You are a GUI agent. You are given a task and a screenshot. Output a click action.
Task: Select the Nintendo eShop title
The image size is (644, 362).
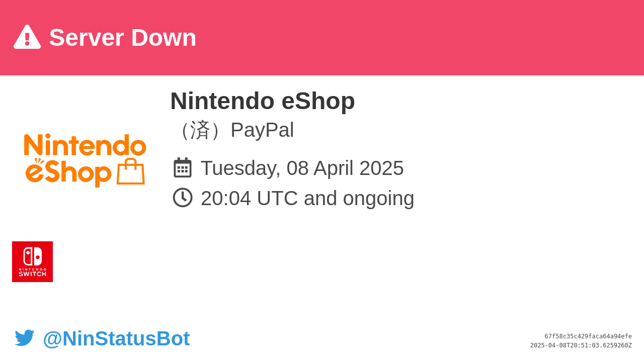coord(263,101)
